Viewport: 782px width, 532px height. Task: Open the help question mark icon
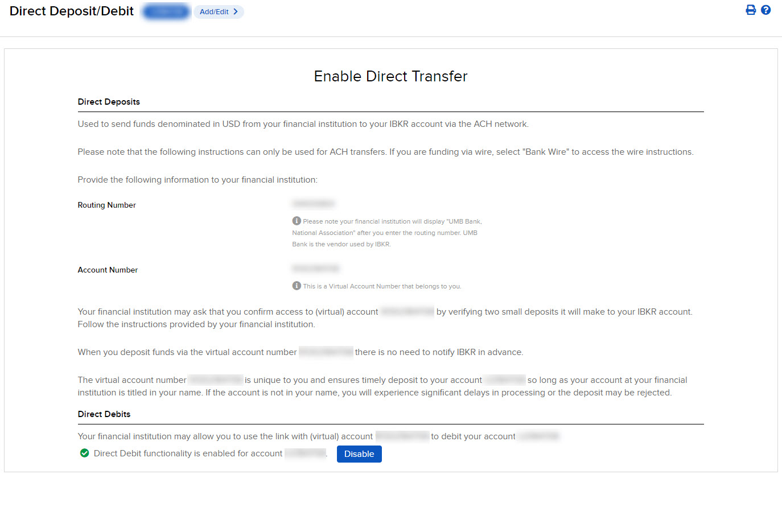pos(765,10)
